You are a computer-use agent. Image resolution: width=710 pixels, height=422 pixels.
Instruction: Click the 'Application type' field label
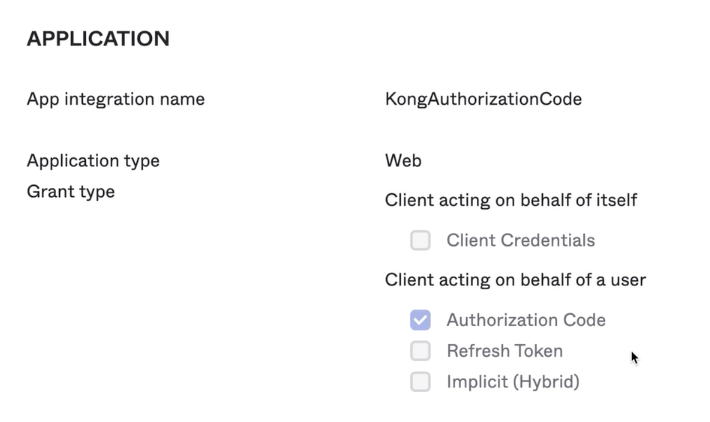click(x=93, y=160)
